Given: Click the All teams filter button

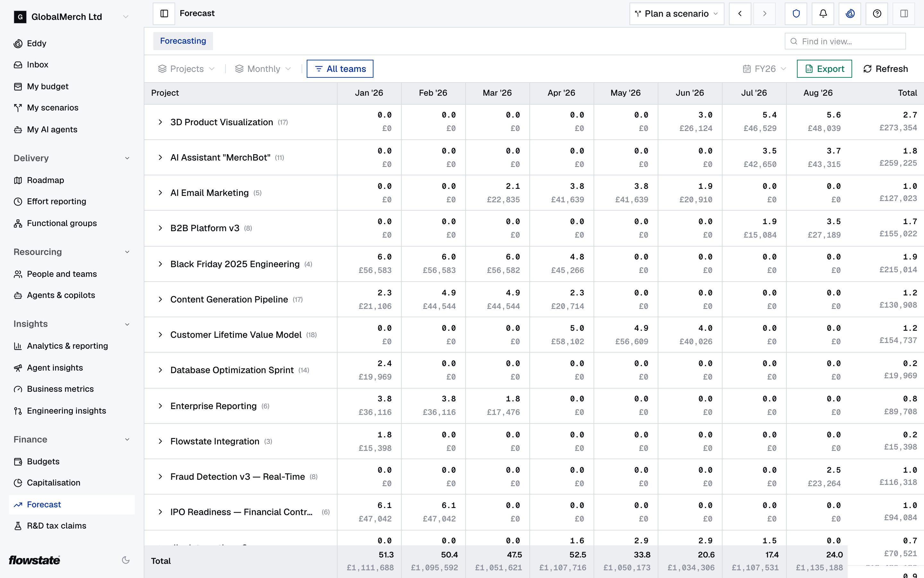Looking at the screenshot, I should click(x=340, y=69).
